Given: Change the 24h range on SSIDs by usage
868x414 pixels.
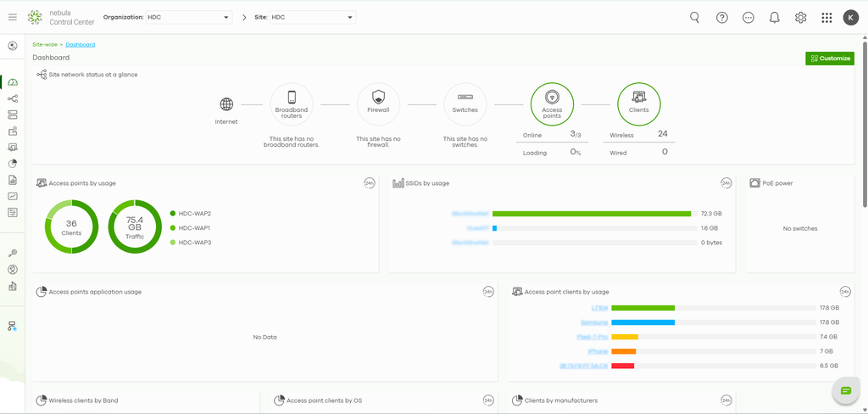Looking at the screenshot, I should [726, 183].
